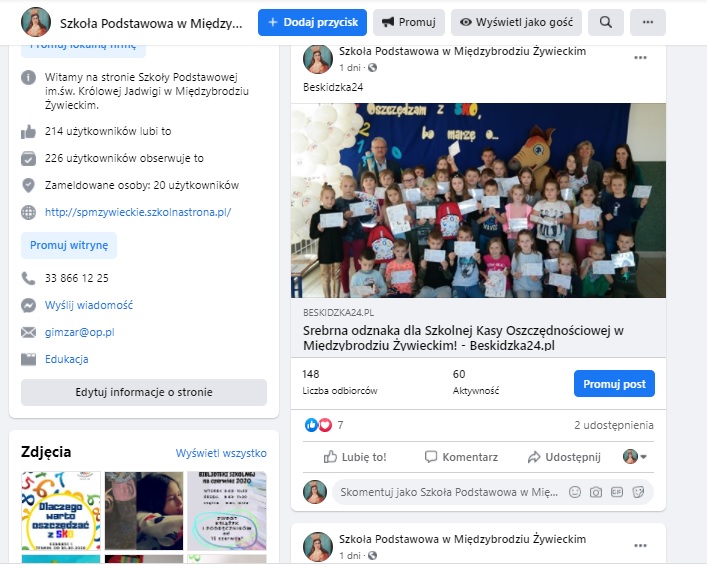Viewport: 707px width, 567px height.
Task: Click the Zdjęcia section heading
Action: (x=46, y=452)
